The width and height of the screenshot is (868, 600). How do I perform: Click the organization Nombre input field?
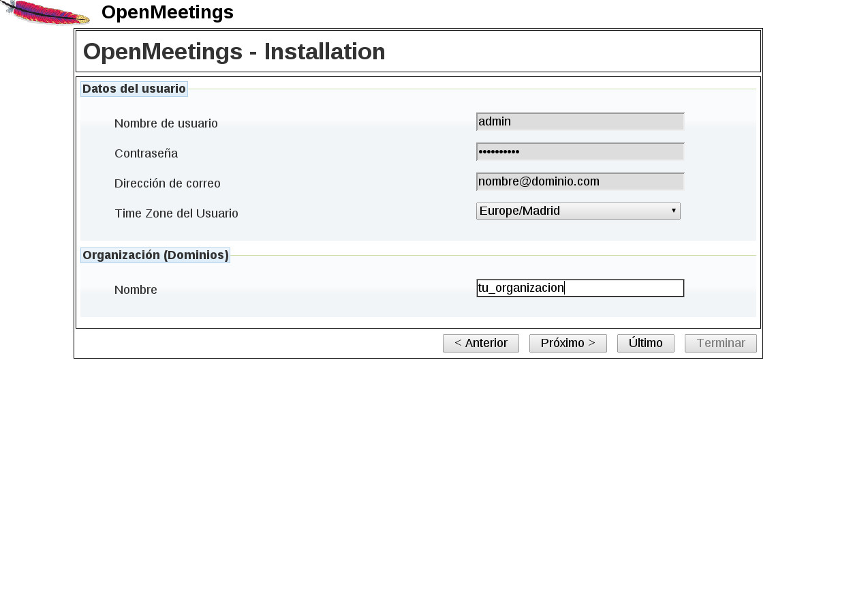coord(580,288)
